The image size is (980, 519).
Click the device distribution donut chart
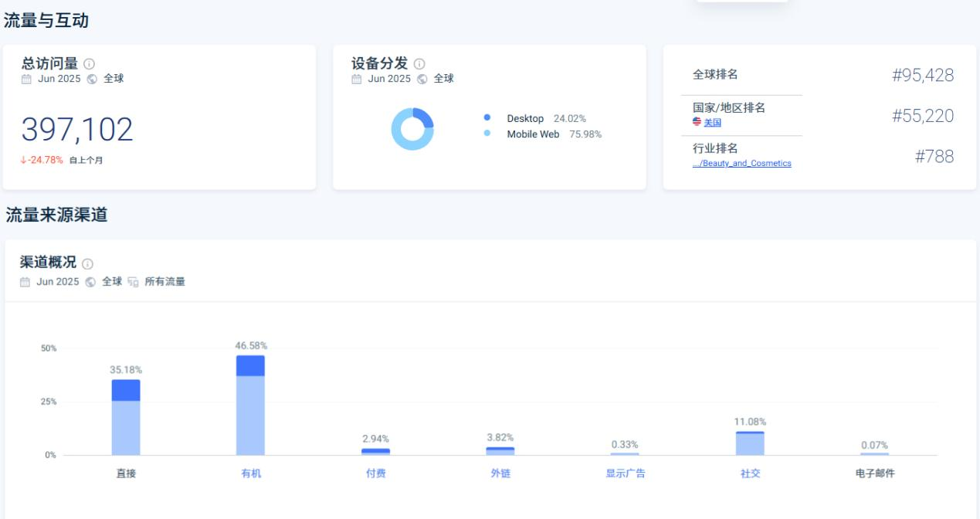point(412,128)
